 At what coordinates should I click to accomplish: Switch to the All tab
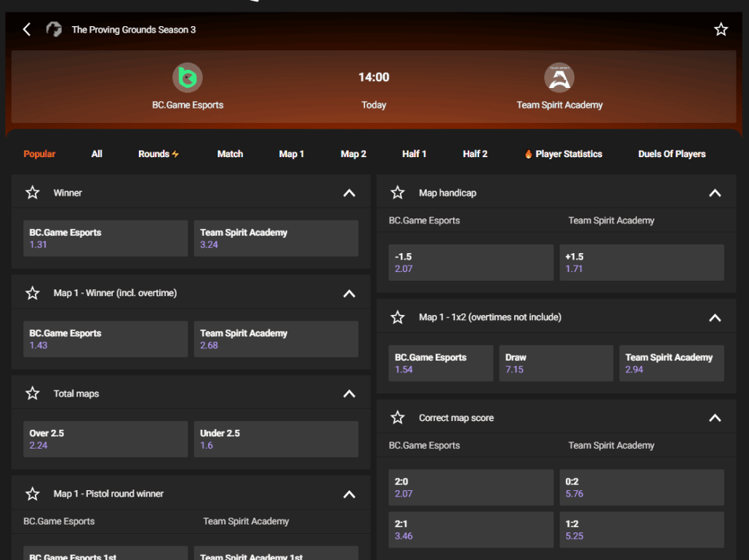pos(97,154)
